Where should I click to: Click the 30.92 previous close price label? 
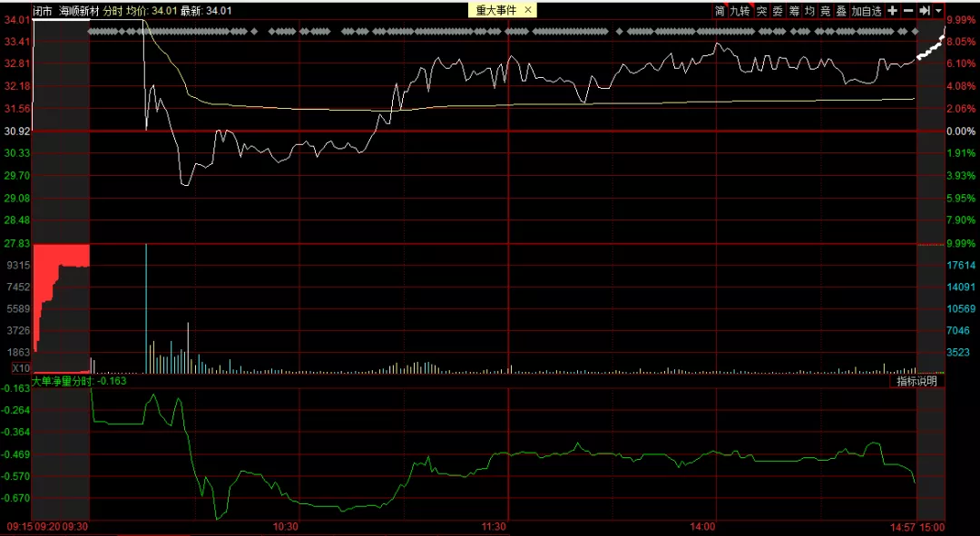tap(17, 132)
